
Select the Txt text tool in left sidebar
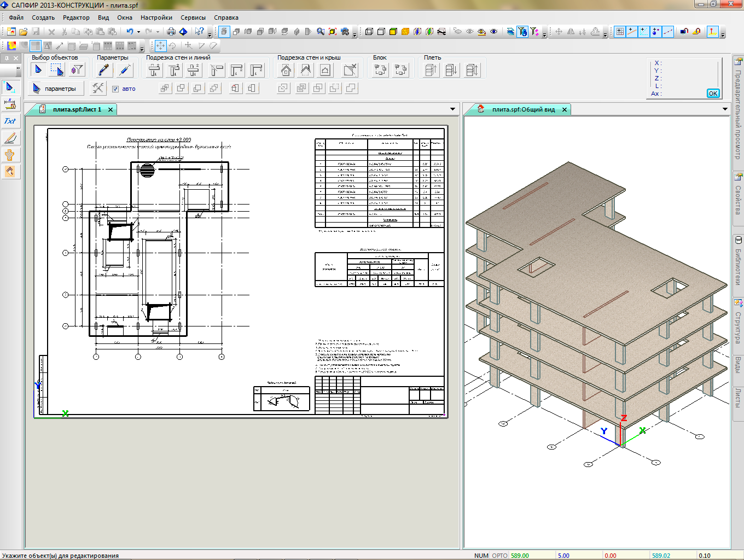pyautogui.click(x=10, y=121)
